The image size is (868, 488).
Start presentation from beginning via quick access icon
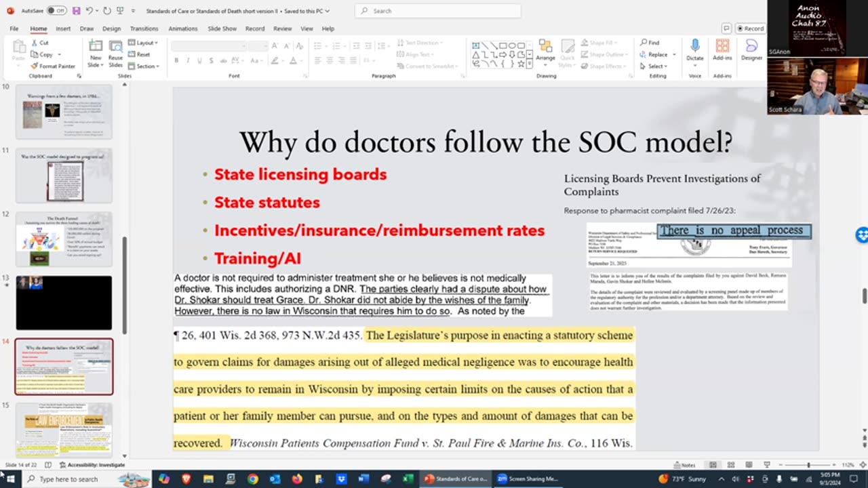tap(121, 11)
